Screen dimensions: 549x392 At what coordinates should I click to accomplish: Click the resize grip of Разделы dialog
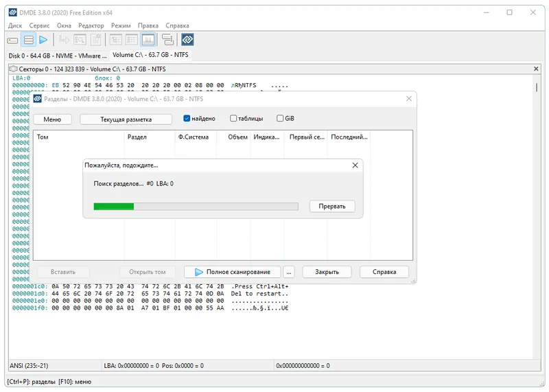coord(413,281)
